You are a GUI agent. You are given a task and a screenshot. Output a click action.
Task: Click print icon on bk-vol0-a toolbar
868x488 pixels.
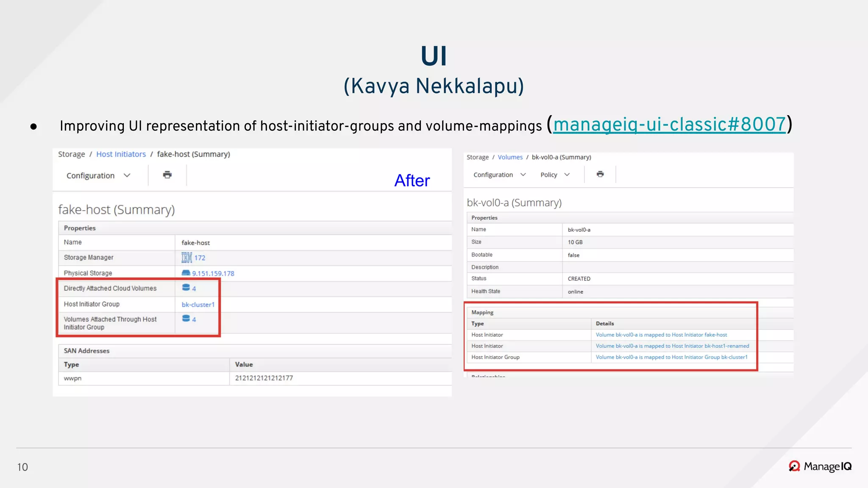click(x=600, y=174)
